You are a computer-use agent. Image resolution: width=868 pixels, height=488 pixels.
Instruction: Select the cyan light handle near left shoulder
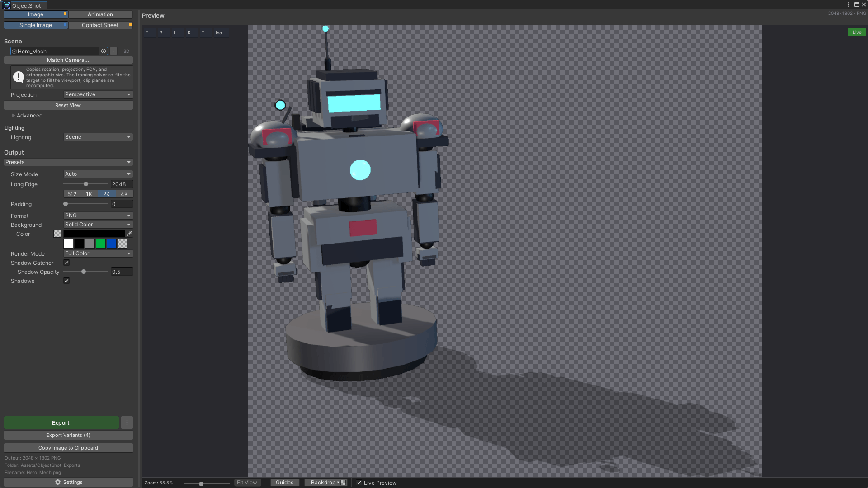click(280, 105)
